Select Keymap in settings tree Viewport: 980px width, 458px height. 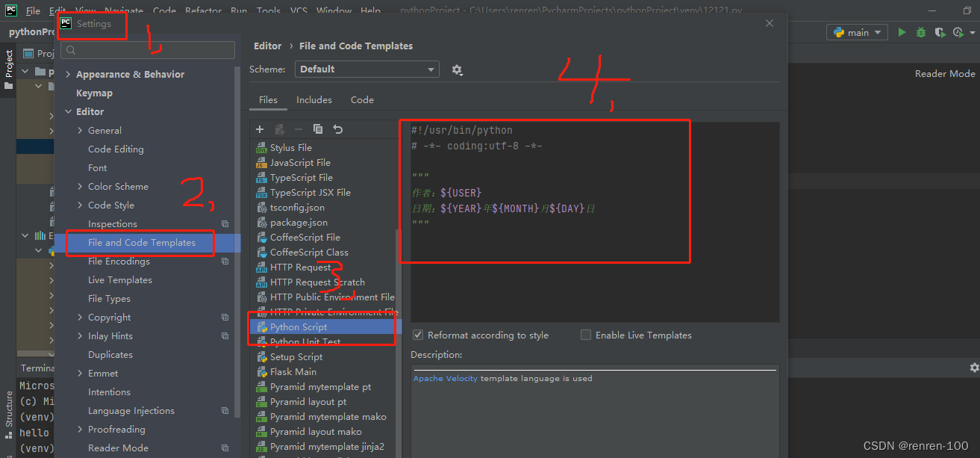[94, 93]
